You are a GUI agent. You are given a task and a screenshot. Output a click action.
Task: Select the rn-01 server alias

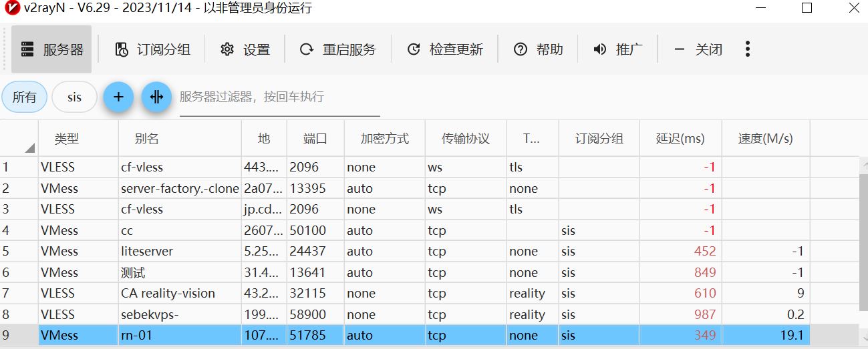pyautogui.click(x=136, y=336)
